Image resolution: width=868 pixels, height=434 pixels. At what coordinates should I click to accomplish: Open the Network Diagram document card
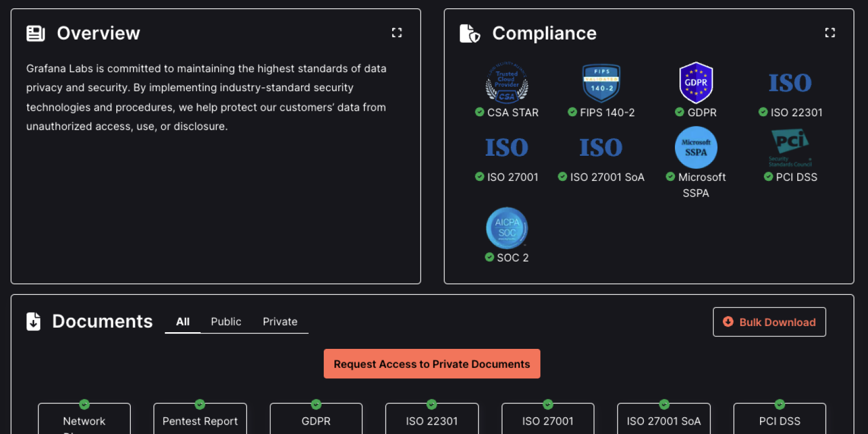(x=84, y=420)
